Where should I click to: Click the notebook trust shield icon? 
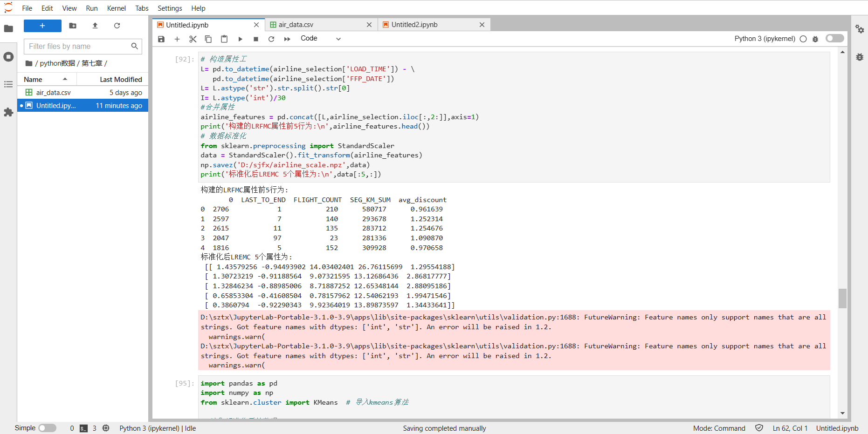point(759,428)
